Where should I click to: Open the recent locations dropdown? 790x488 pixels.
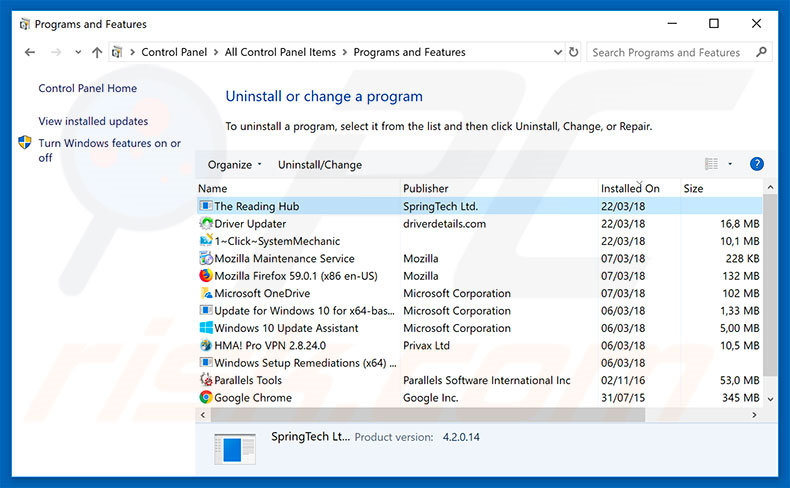tap(78, 52)
